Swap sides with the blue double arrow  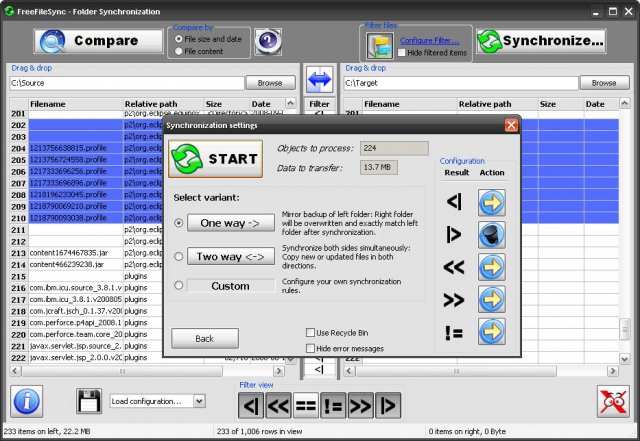tap(320, 79)
